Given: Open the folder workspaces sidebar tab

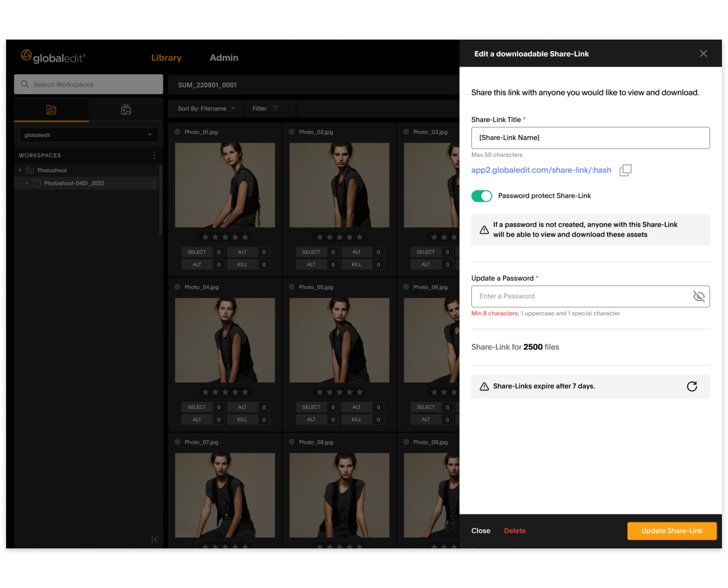Looking at the screenshot, I should coord(51,110).
